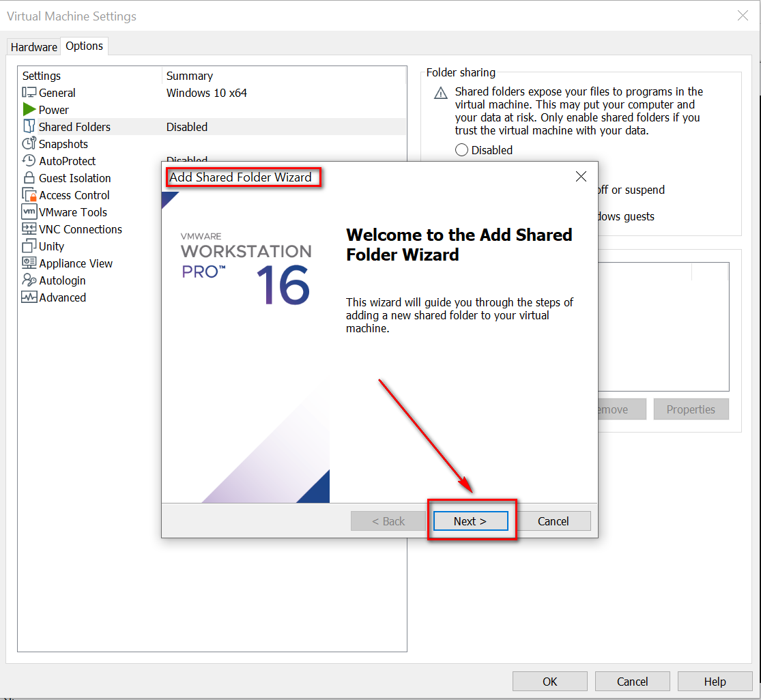Click the Windows 10 x64 summary value
This screenshot has height=700, width=761.
207,93
